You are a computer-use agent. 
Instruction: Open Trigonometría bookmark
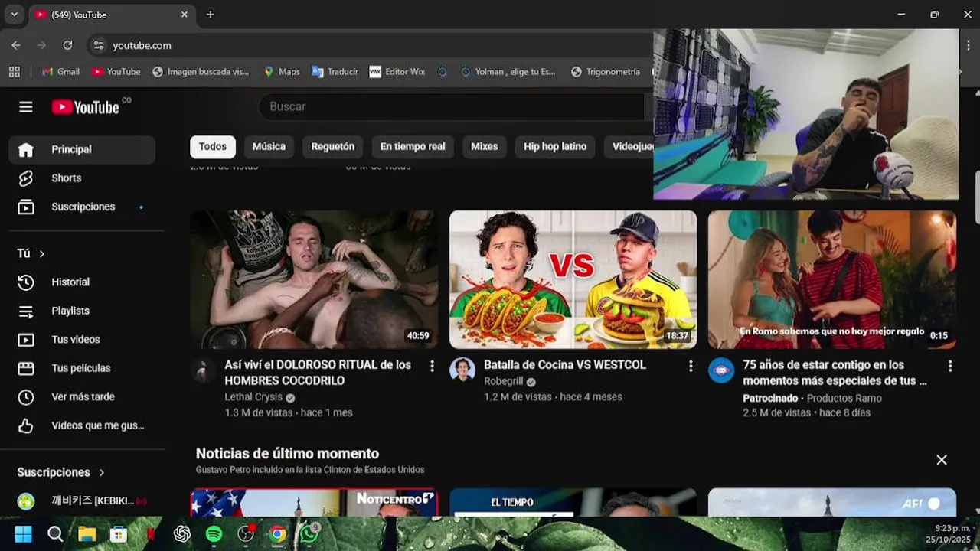click(605, 71)
